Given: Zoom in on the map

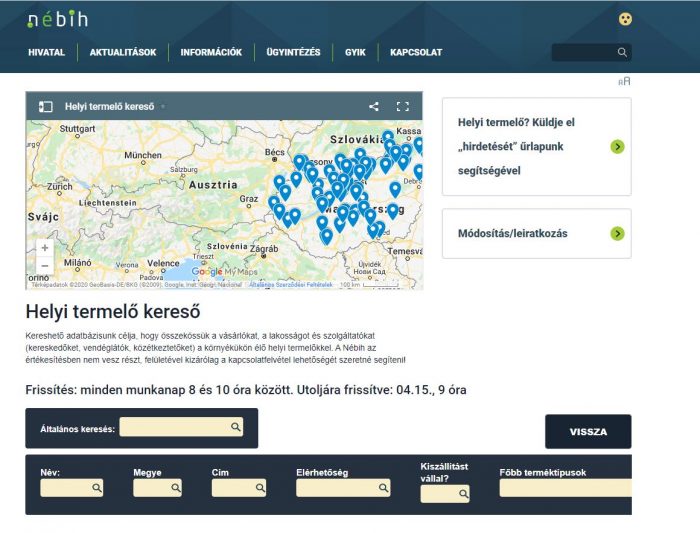Looking at the screenshot, I should [44, 247].
